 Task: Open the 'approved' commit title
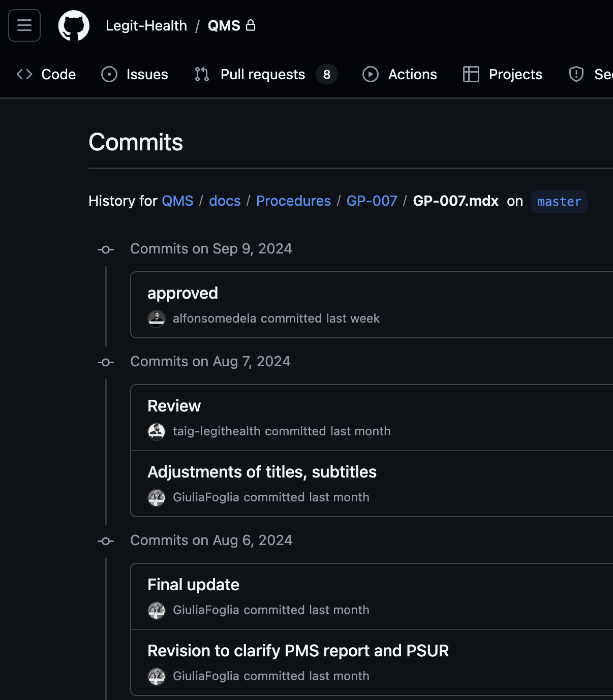(182, 294)
